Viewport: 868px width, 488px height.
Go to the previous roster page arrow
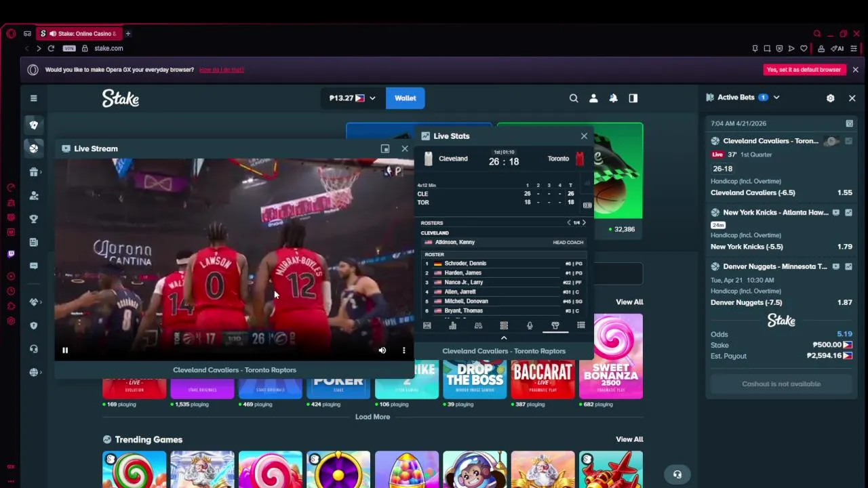[x=569, y=223]
